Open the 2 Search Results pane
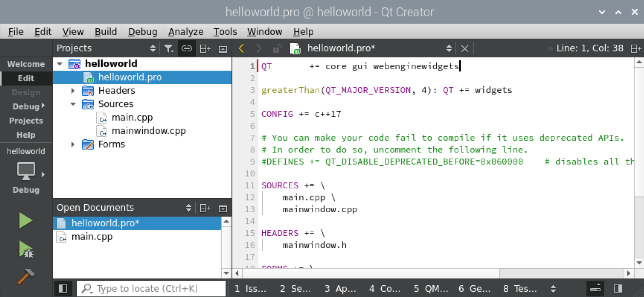This screenshot has height=297, width=644. tap(296, 289)
